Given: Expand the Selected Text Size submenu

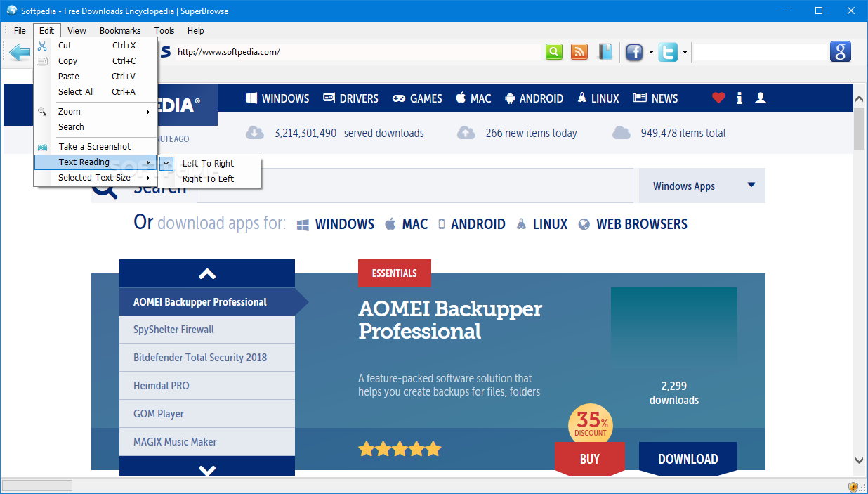Looking at the screenshot, I should [x=96, y=178].
